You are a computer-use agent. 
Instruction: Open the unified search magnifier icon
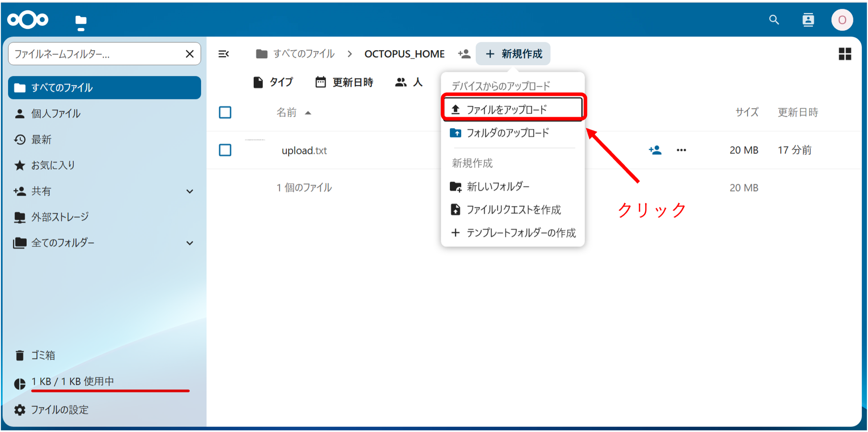pyautogui.click(x=774, y=20)
